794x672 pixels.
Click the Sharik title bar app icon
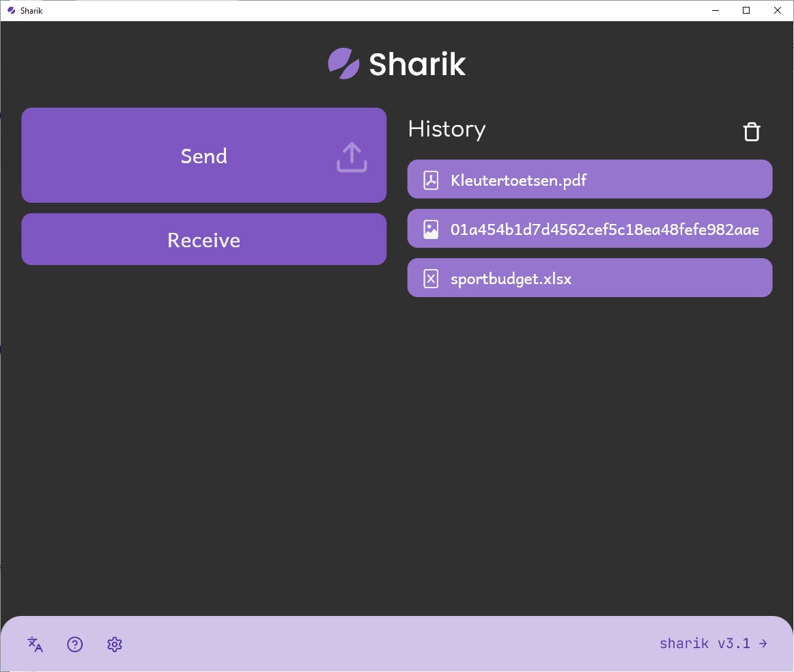pos(11,10)
